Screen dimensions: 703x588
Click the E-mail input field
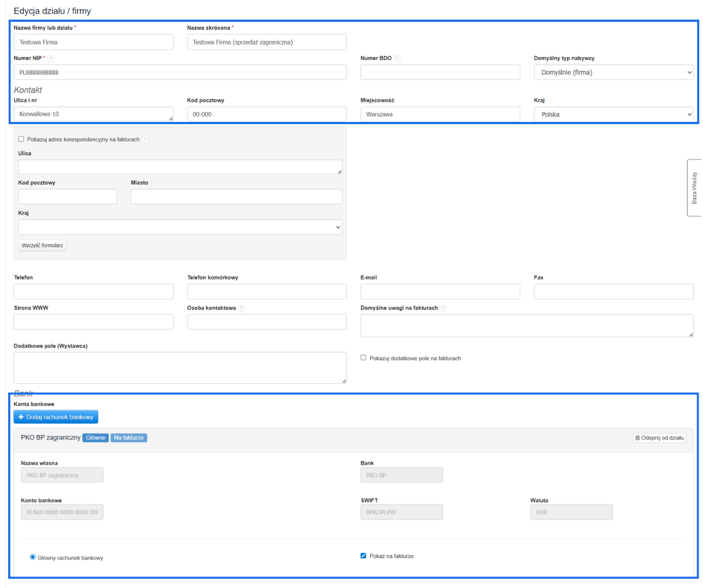coord(440,292)
